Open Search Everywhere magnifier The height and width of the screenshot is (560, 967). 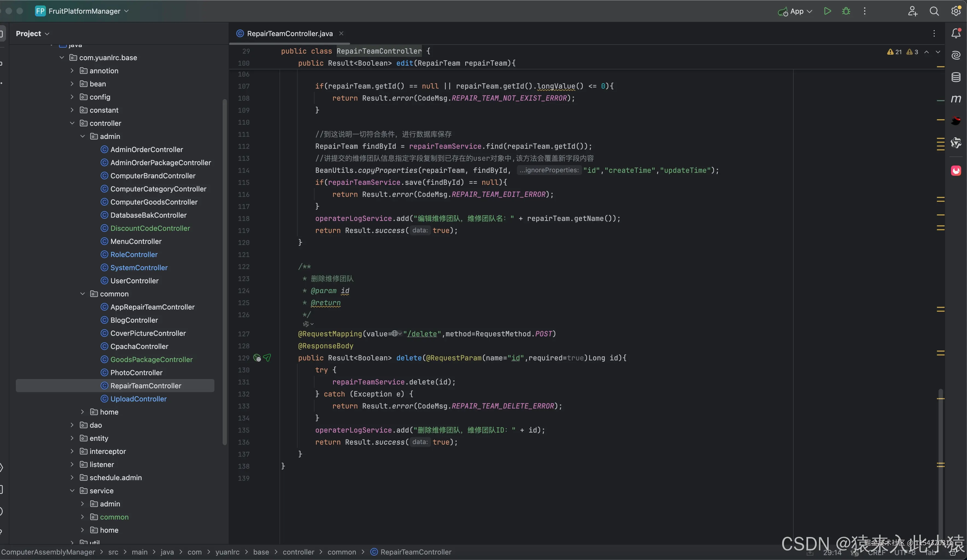click(x=934, y=11)
